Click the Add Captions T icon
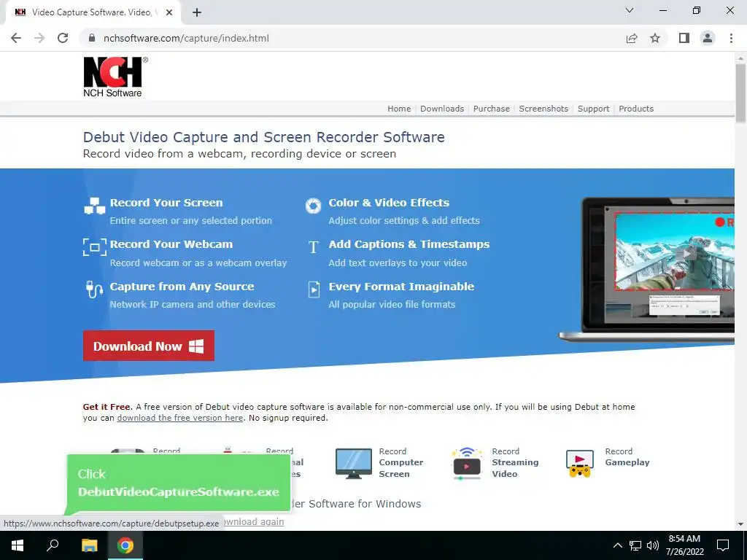Viewport: 747px width, 560px height. pyautogui.click(x=313, y=247)
